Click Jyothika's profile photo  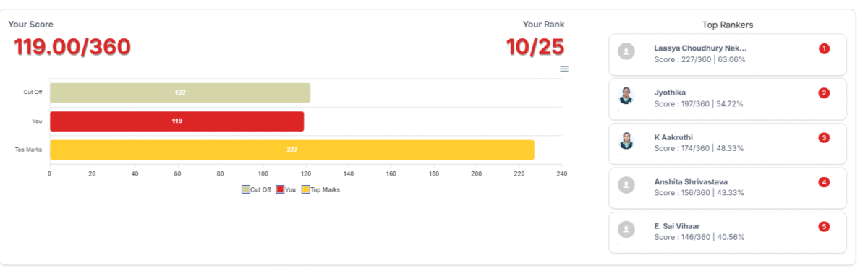[x=626, y=95]
